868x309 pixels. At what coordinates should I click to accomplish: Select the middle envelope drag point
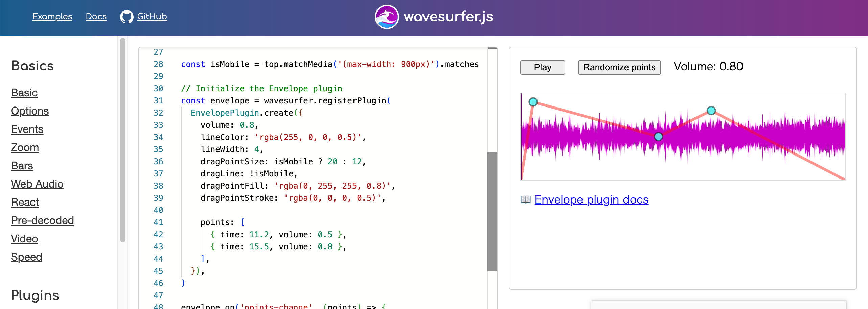coord(659,137)
